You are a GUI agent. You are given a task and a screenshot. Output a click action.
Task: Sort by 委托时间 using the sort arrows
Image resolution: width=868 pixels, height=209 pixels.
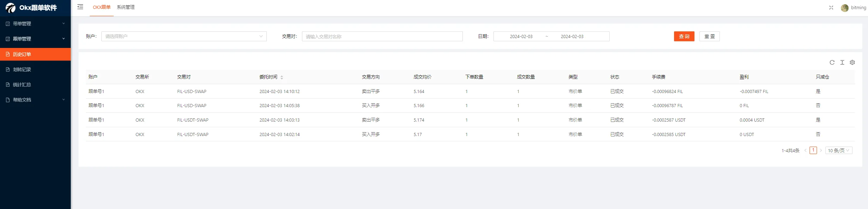[282, 77]
